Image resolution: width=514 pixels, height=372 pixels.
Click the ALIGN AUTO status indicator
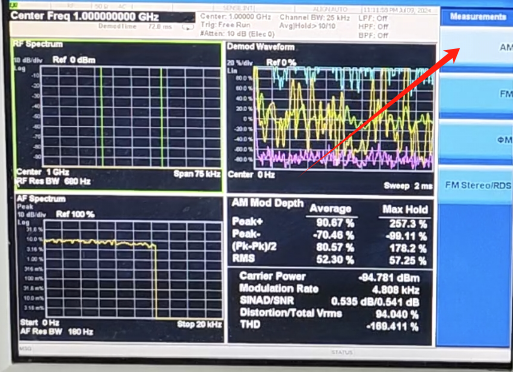click(x=330, y=9)
